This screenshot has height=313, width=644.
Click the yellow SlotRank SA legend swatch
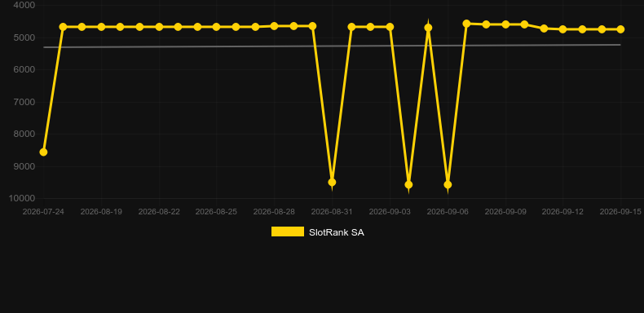288,231
